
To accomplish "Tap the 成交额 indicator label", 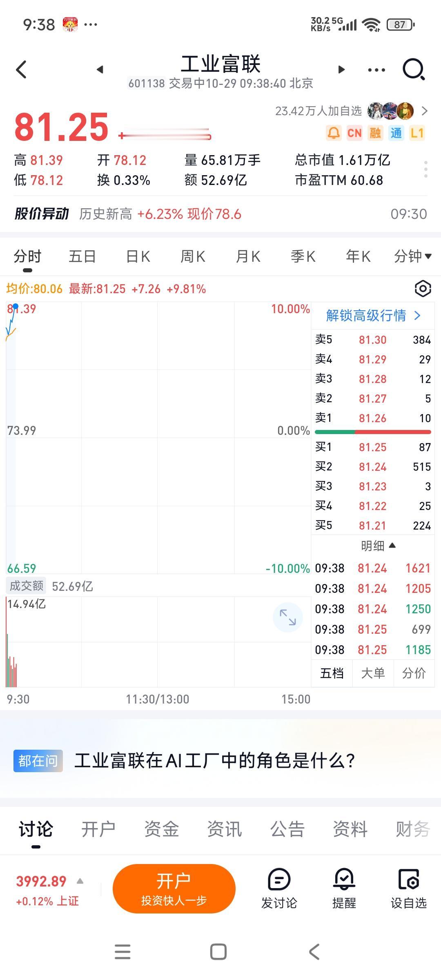I will pos(27,586).
